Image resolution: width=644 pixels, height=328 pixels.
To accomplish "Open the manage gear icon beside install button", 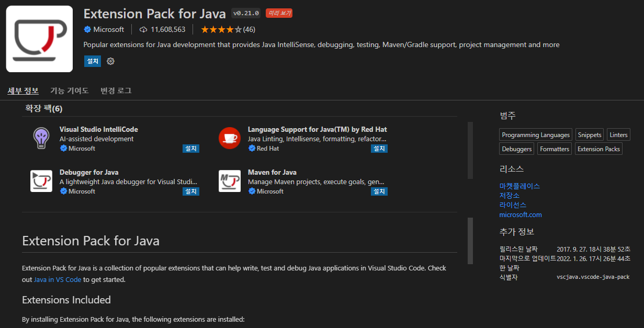I will pyautogui.click(x=110, y=61).
